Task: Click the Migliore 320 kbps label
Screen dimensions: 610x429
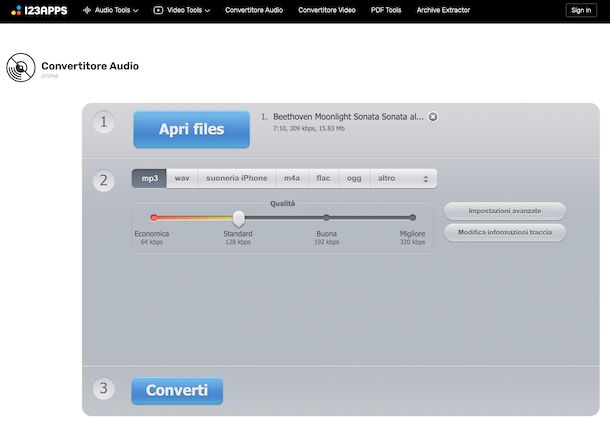Action: [x=412, y=238]
